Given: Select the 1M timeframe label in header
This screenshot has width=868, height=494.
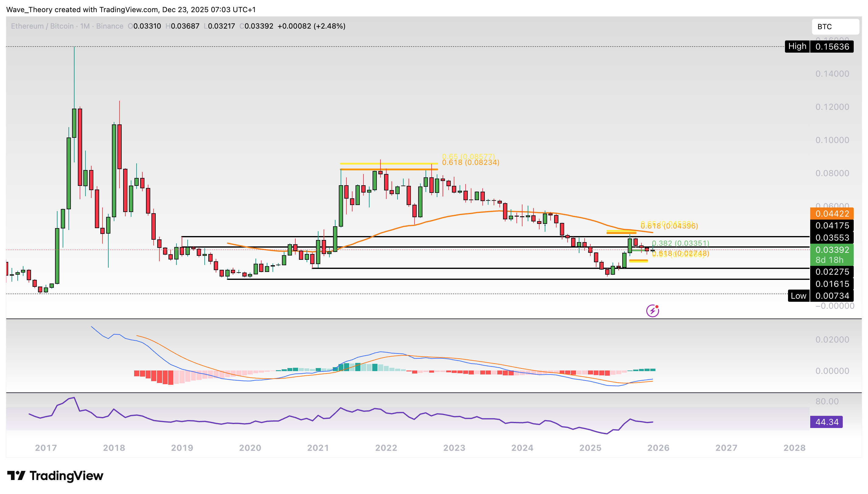Looking at the screenshot, I should (x=85, y=26).
